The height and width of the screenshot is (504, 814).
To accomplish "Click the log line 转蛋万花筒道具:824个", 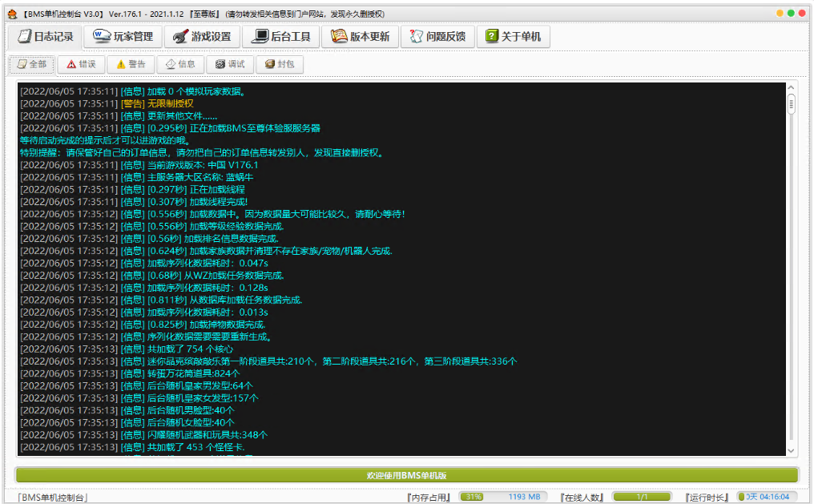I will click(x=130, y=373).
